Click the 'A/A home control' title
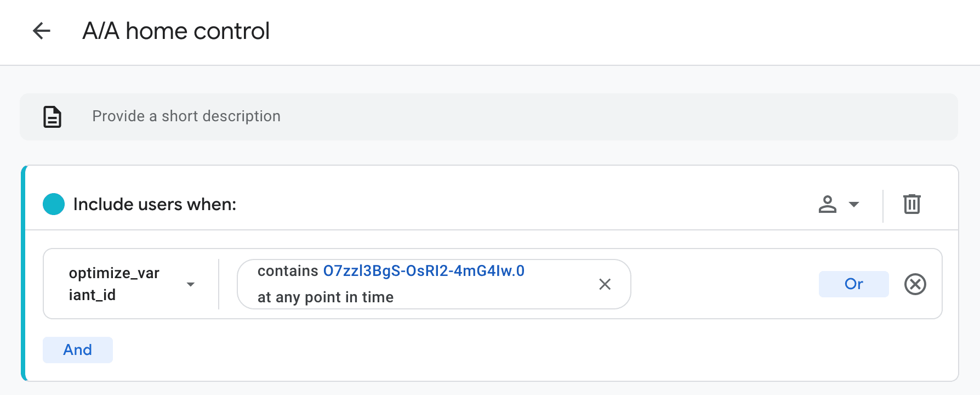This screenshot has width=980, height=395. (x=176, y=31)
